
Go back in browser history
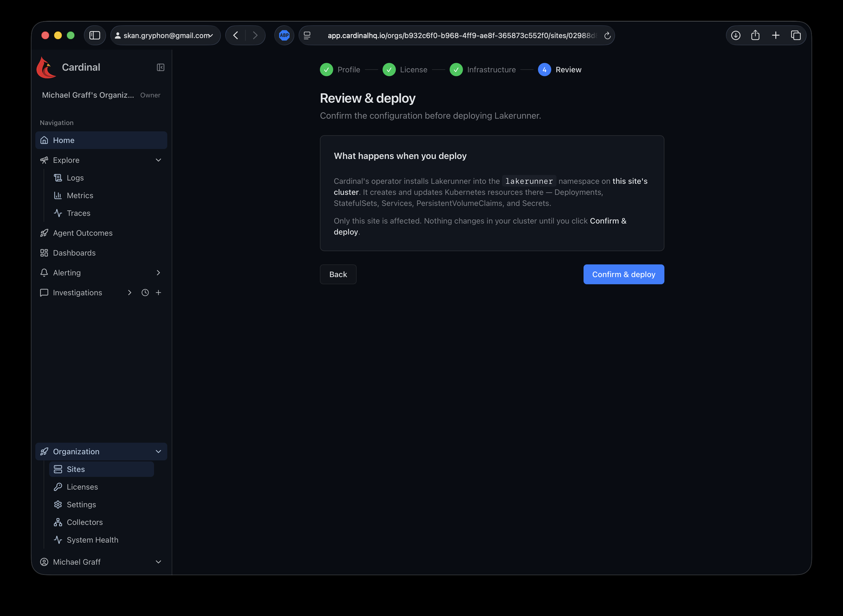236,35
